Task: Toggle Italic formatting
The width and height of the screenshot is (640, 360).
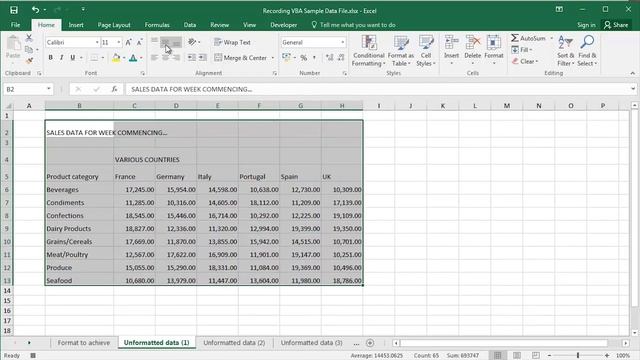Action: [61, 58]
